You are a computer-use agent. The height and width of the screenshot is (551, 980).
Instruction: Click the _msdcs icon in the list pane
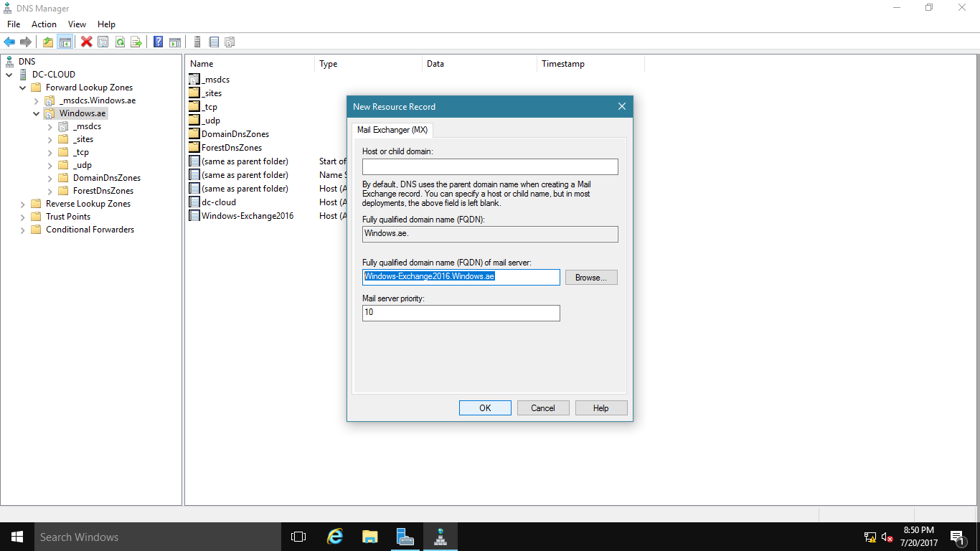(x=194, y=80)
